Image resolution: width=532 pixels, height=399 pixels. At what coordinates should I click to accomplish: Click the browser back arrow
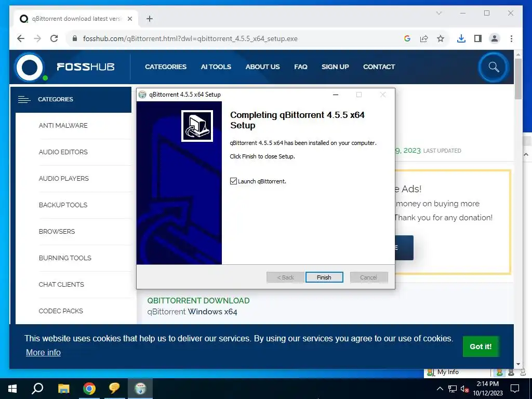tap(21, 38)
